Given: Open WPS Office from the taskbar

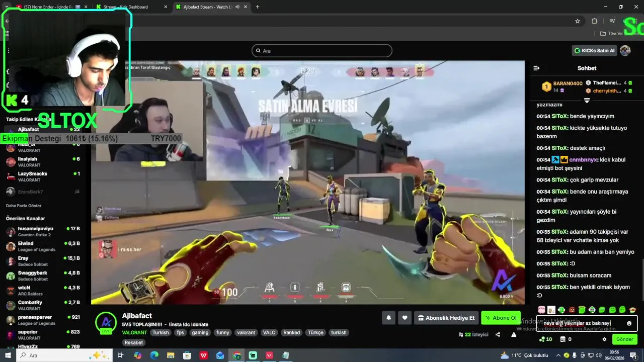Looking at the screenshot, I should [x=203, y=355].
